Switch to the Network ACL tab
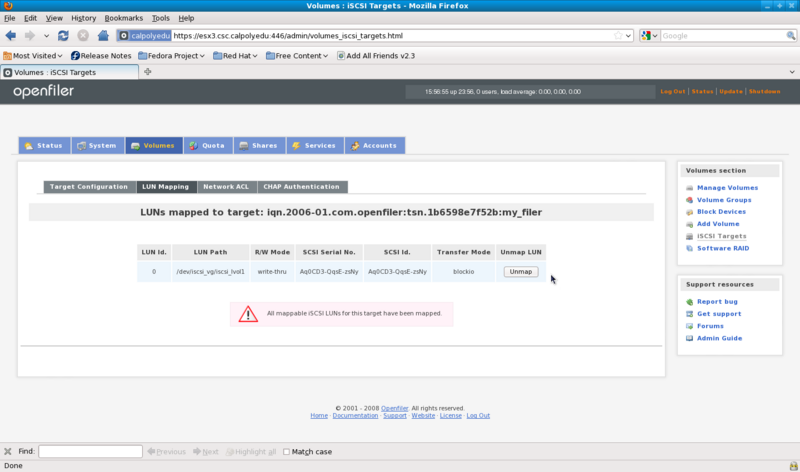800x472 pixels. click(226, 187)
